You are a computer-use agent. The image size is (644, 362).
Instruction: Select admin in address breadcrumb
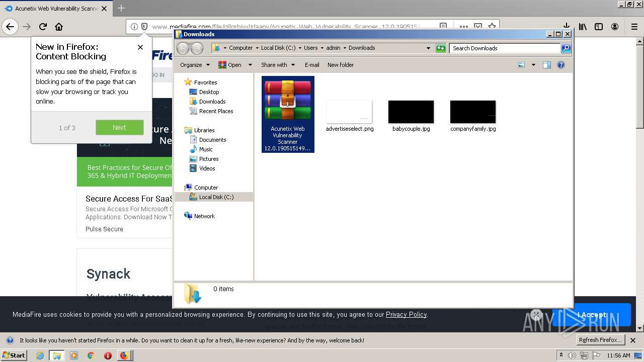tap(333, 48)
